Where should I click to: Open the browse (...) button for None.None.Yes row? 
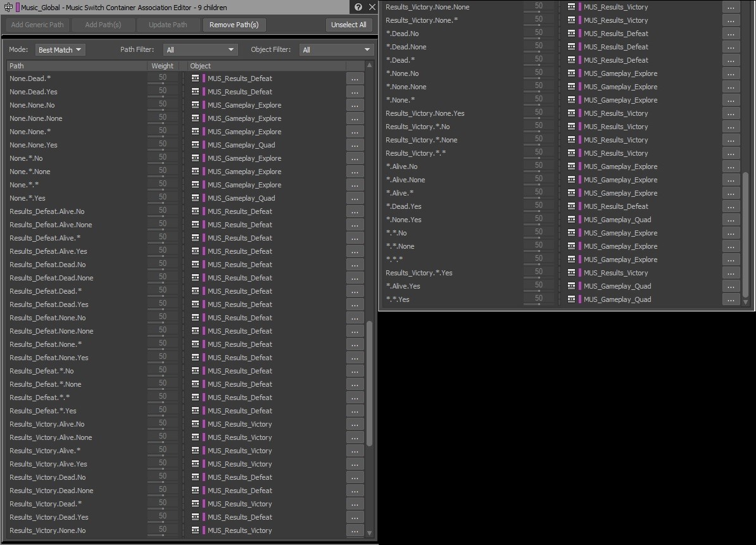pyautogui.click(x=355, y=145)
